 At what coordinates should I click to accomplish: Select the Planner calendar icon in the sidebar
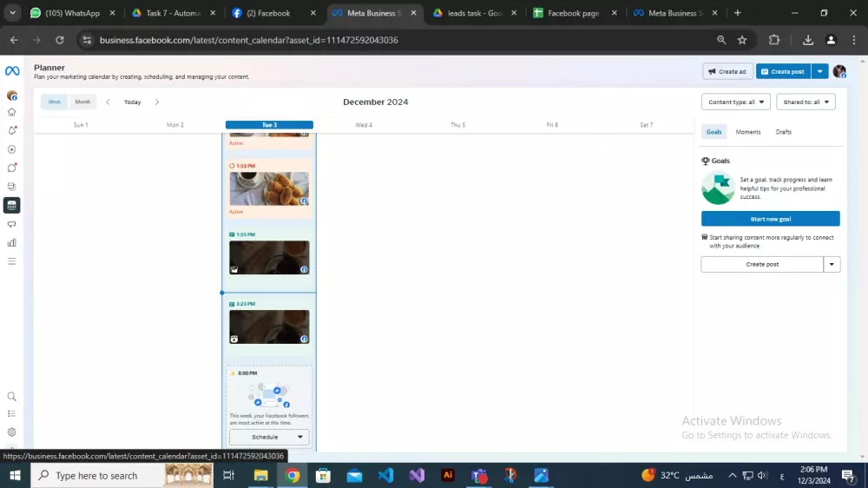(x=11, y=206)
